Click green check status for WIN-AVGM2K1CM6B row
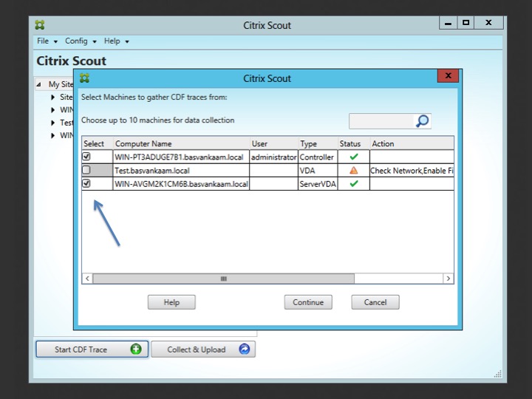This screenshot has height=399, width=532. tap(354, 183)
